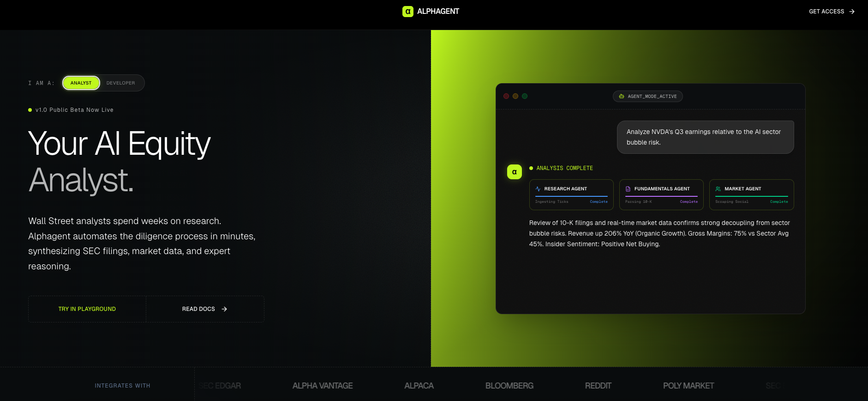Click the Poly Market integration logo
Image resolution: width=868 pixels, height=401 pixels.
point(688,386)
